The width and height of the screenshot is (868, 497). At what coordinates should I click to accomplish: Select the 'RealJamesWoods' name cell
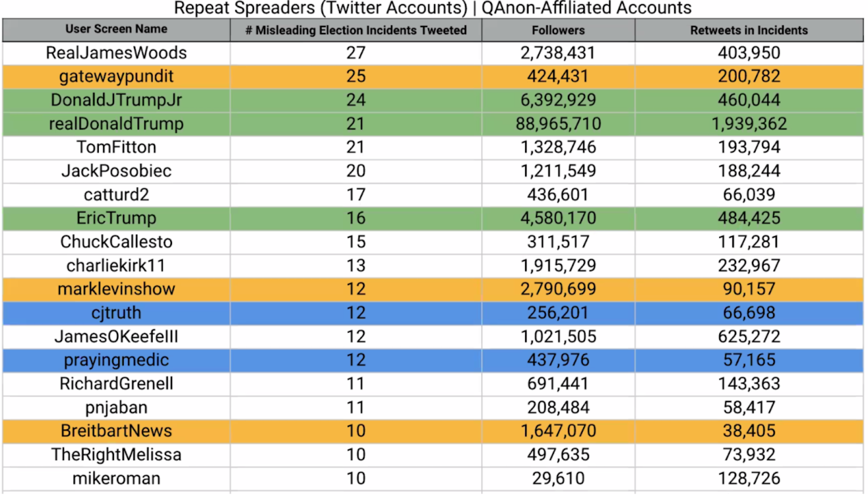116,53
